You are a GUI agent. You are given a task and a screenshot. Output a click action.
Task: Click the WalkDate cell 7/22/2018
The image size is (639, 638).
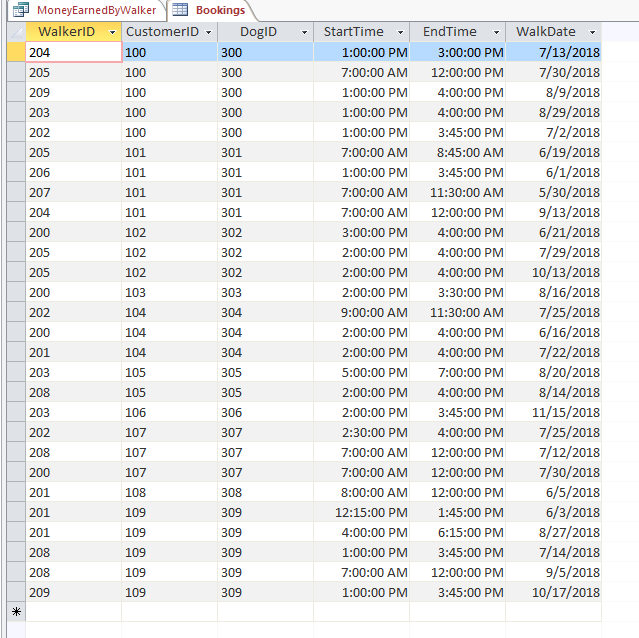tap(553, 352)
